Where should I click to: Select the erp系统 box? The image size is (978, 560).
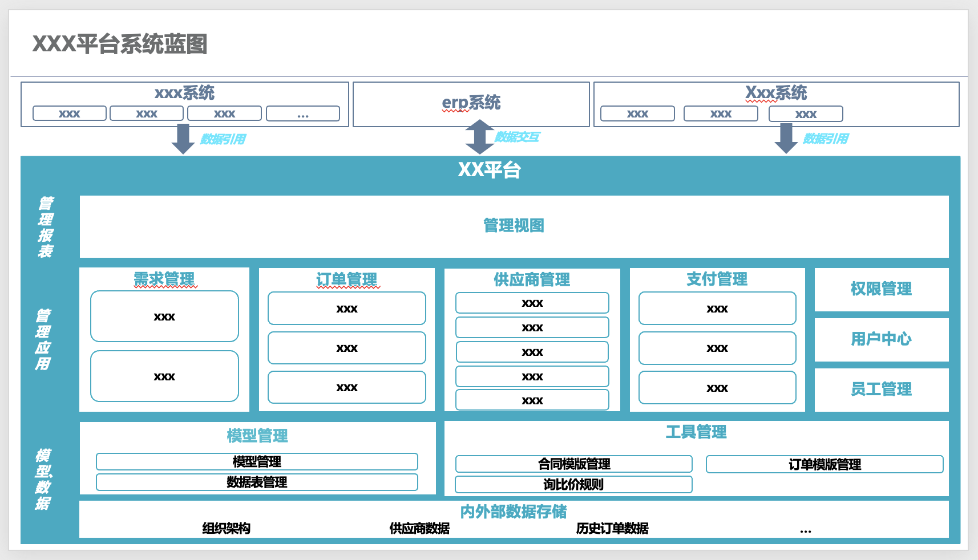(x=471, y=104)
